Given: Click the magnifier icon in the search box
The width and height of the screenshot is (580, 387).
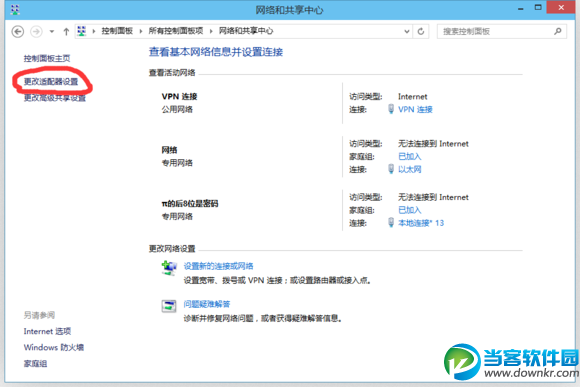Looking at the screenshot, I should tap(557, 31).
